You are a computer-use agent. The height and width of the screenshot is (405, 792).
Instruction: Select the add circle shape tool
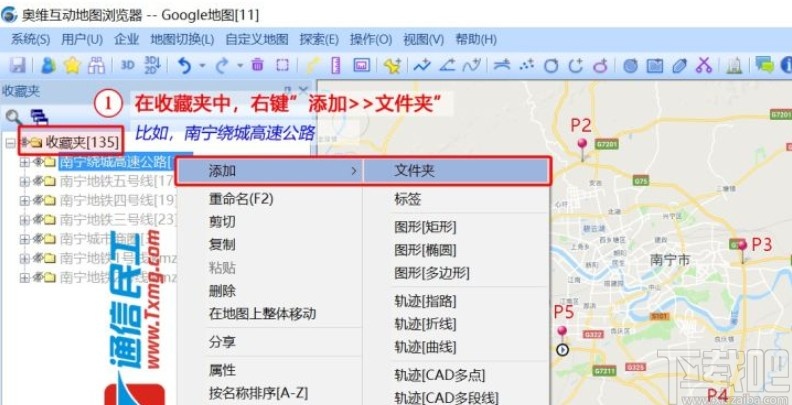coord(551,65)
